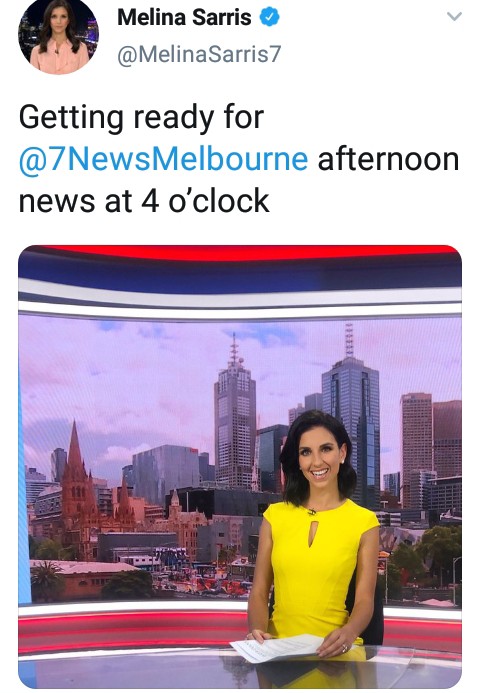
Task: Open the Melina Sarris display name
Action: 184,17
